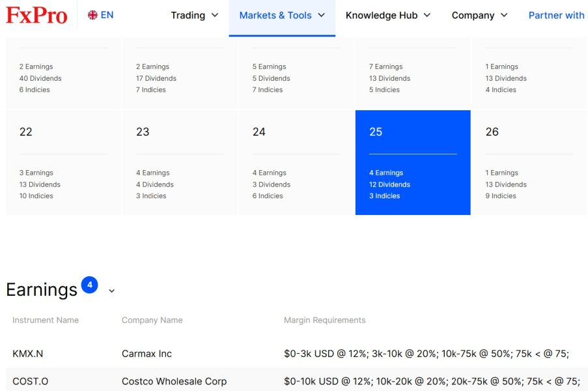Open the Knowledge Hub menu

382,16
